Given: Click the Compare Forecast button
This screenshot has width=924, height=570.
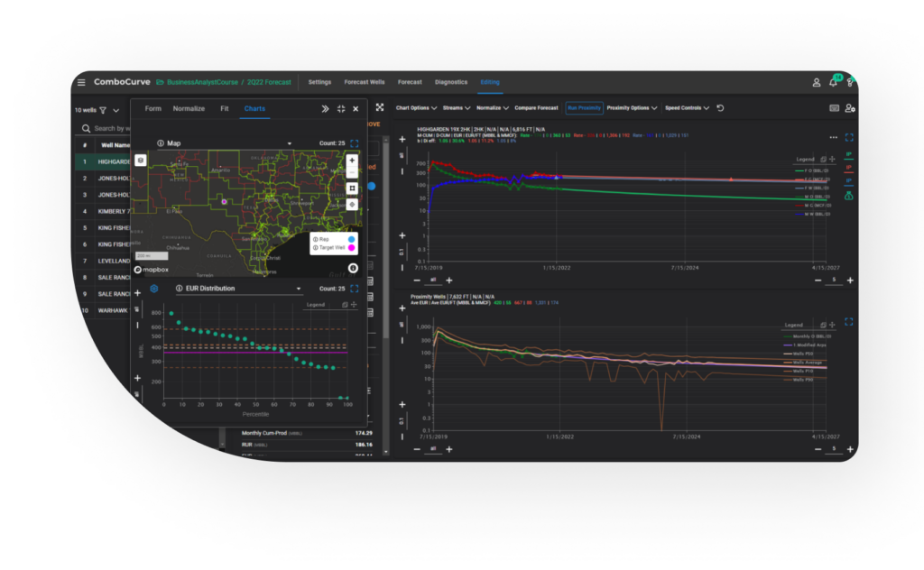Looking at the screenshot, I should 536,108.
